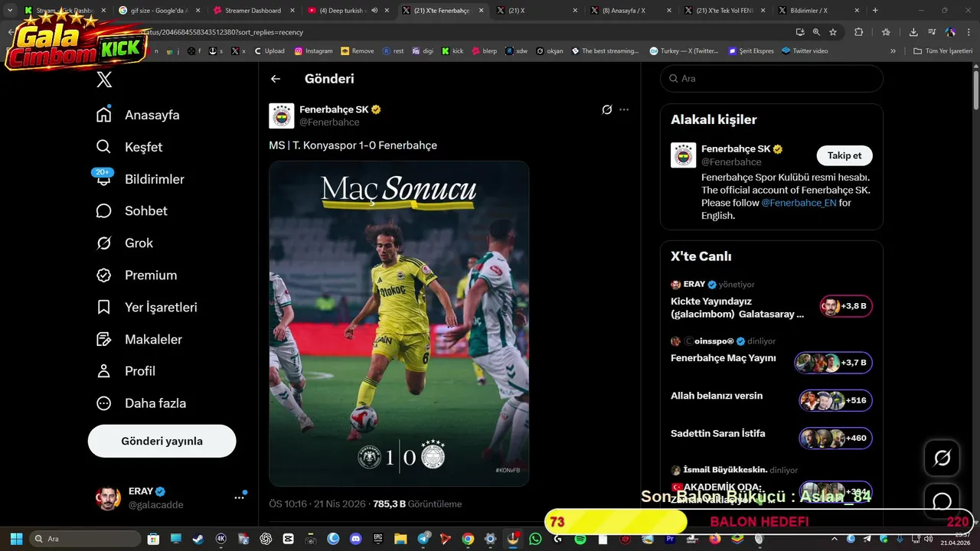This screenshot has width=980, height=551.
Task: Open the Chrome profile avatar
Action: 950,32
